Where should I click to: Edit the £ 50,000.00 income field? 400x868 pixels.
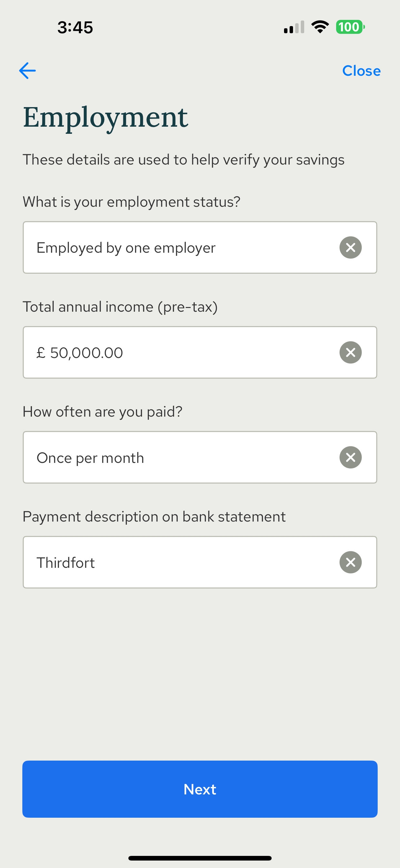tap(200, 352)
